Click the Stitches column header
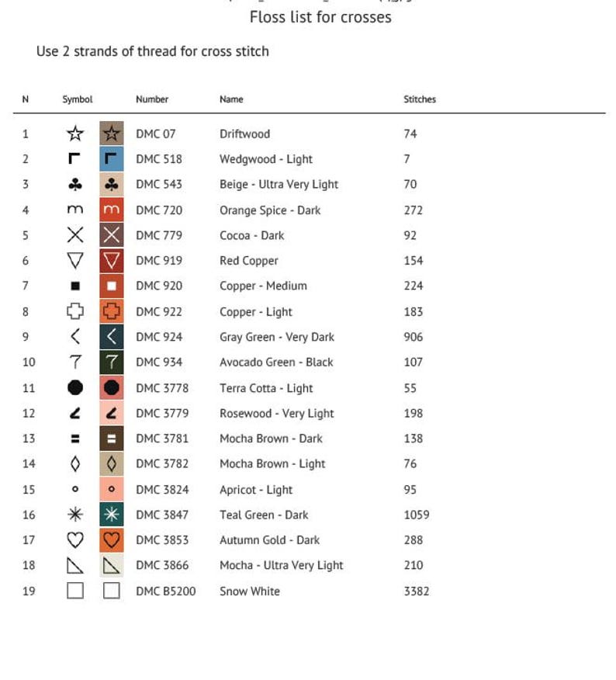 pos(419,99)
